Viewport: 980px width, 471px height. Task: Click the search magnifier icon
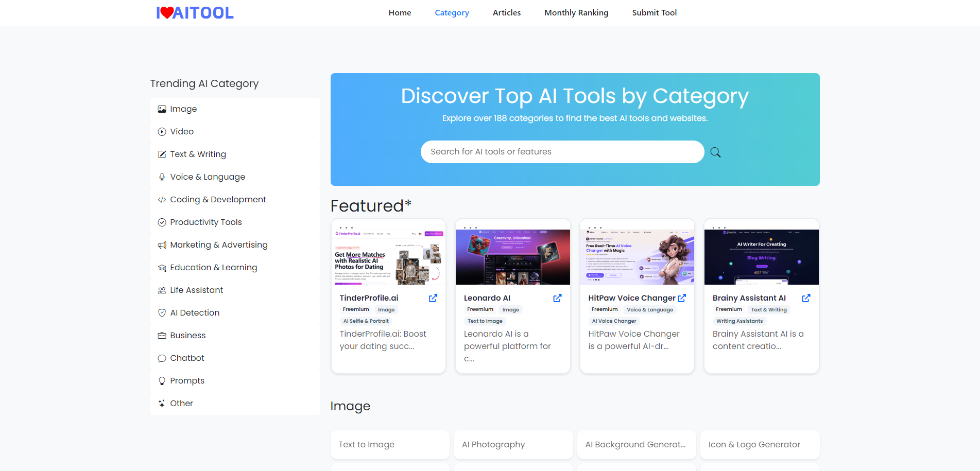(715, 152)
